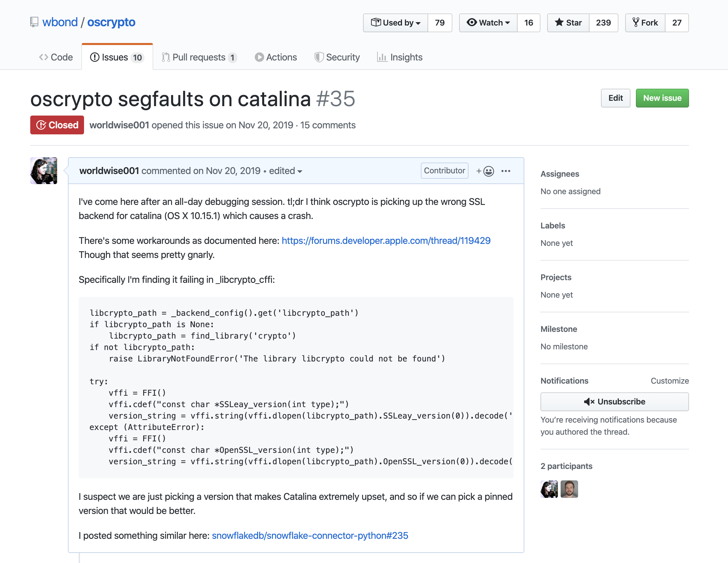The height and width of the screenshot is (563, 728).
Task: Click the 'No one assigned' text
Action: tap(570, 191)
